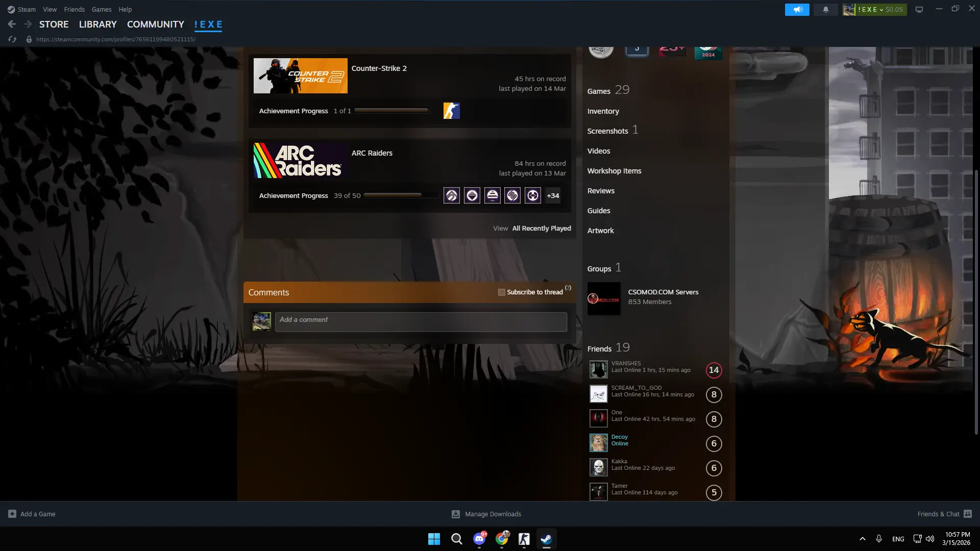Open the Friends menu

tap(75, 9)
